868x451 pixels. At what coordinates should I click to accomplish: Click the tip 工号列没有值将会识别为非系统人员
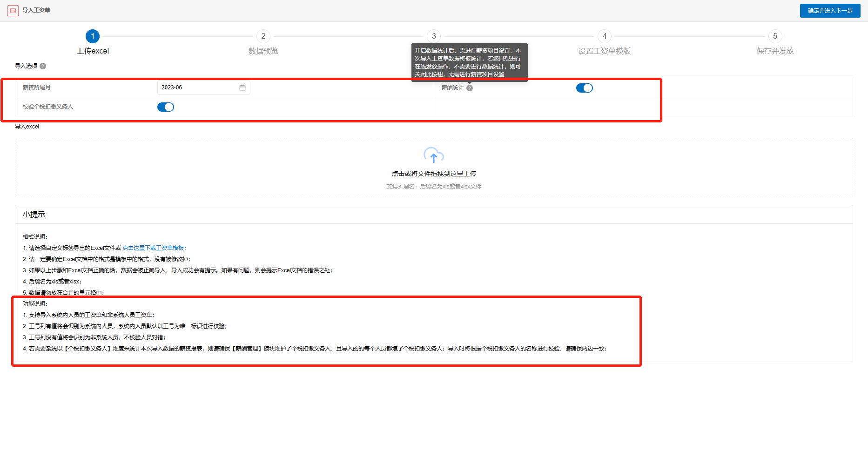tap(94, 337)
